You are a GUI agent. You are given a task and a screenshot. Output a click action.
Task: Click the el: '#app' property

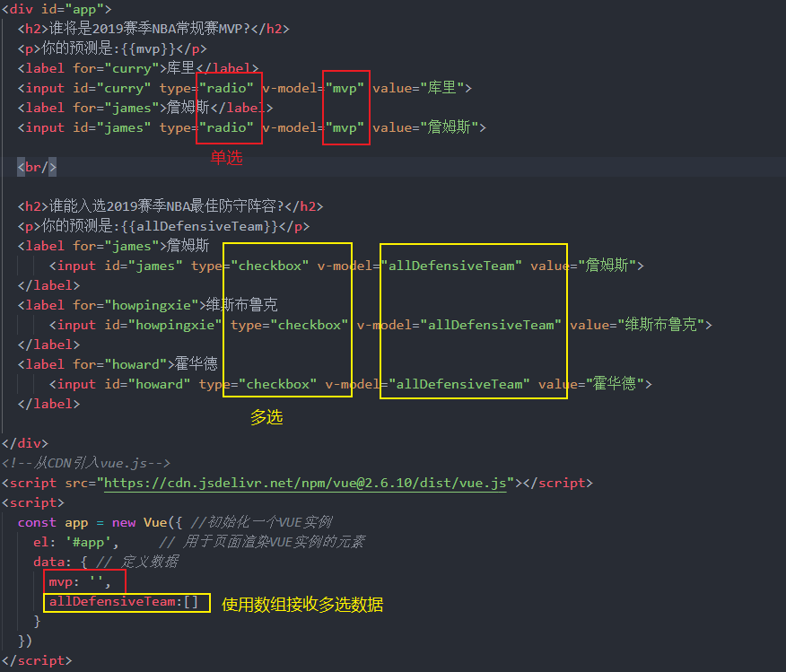pos(75,542)
